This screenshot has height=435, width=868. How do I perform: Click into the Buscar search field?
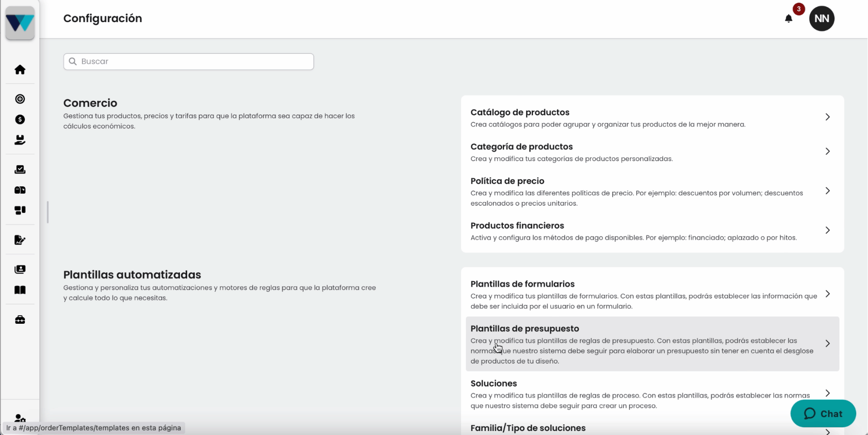tap(189, 61)
